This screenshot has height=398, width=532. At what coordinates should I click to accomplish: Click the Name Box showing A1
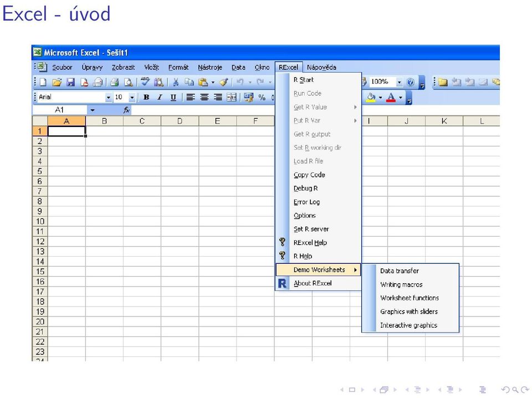pyautogui.click(x=59, y=110)
